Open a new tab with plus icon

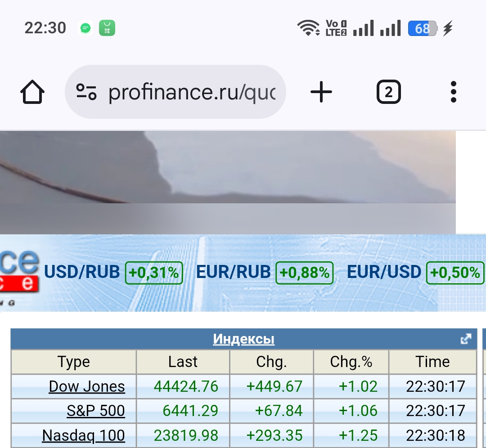tap(321, 92)
